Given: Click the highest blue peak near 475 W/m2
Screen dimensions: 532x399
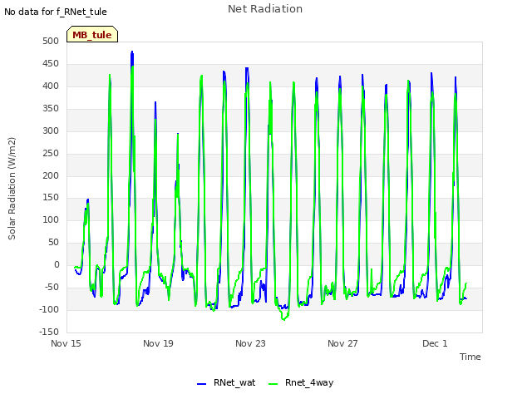Looking at the screenshot, I should coord(132,52).
